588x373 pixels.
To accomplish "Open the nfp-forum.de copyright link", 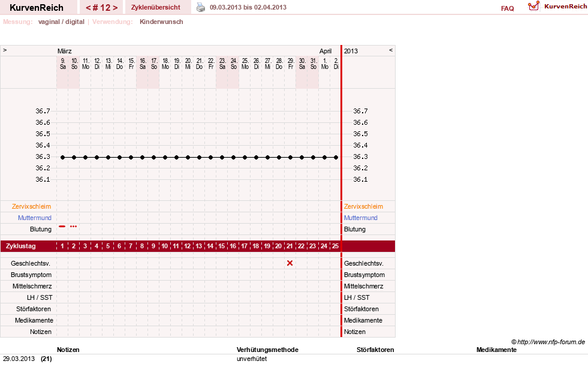I will [x=548, y=342].
